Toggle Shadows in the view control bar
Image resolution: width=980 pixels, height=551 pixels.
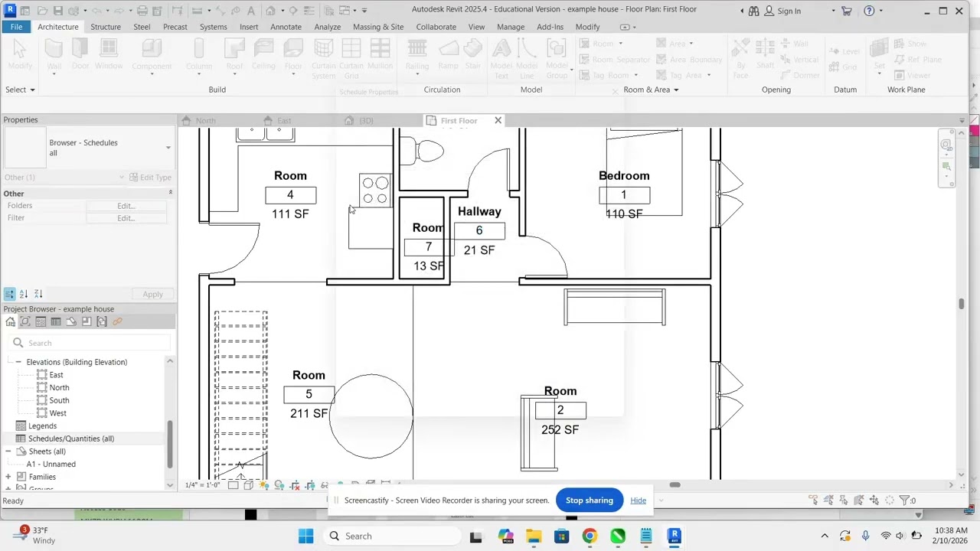click(x=279, y=485)
